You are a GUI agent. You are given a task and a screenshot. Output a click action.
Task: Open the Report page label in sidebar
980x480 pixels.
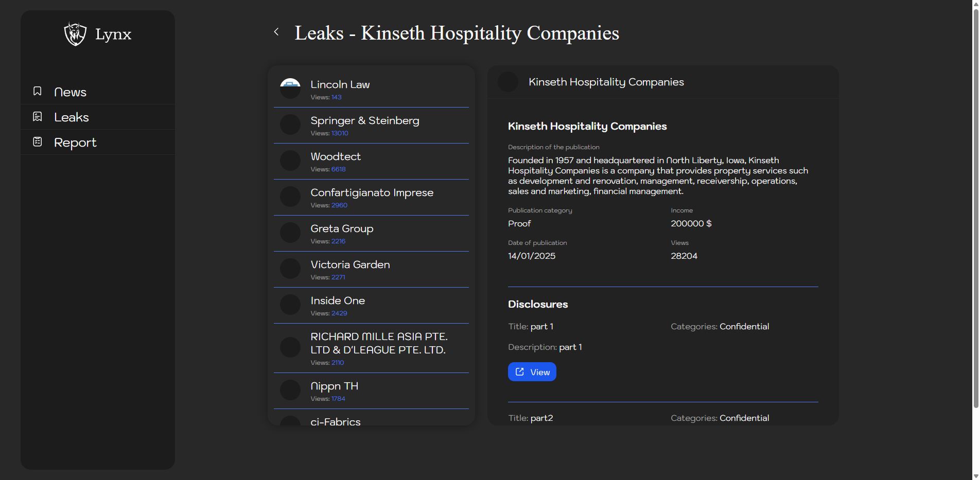click(x=75, y=143)
